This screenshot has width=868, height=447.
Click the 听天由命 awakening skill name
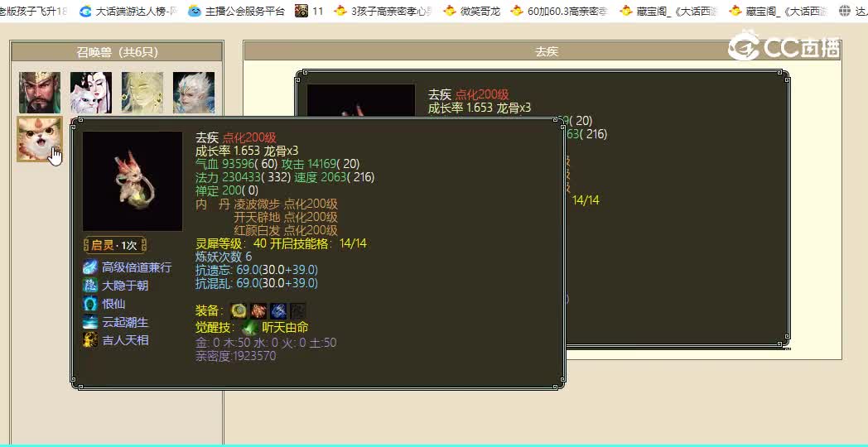(285, 328)
